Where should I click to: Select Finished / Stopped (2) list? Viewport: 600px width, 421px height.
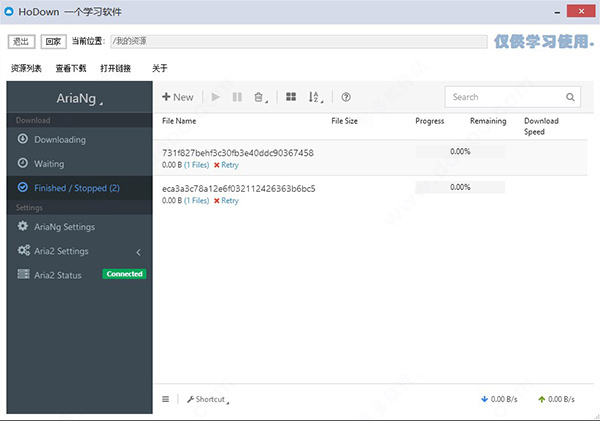[x=79, y=188]
